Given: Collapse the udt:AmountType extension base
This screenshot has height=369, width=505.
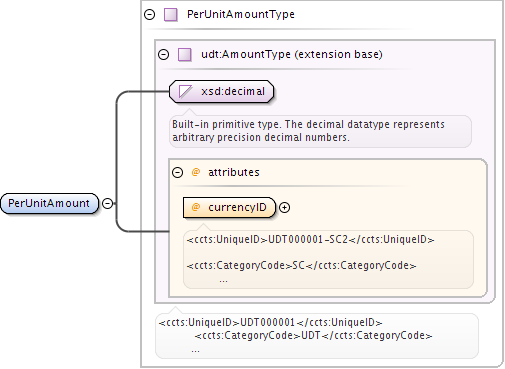Looking at the screenshot, I should tap(164, 54).
